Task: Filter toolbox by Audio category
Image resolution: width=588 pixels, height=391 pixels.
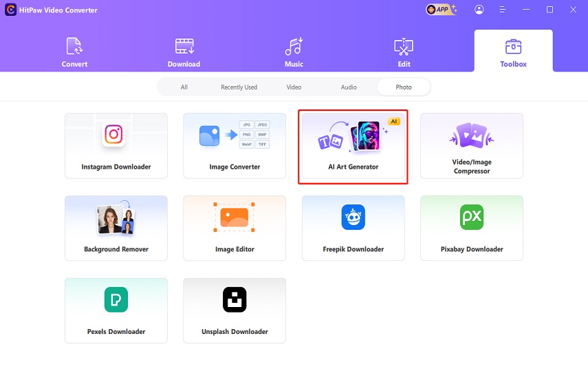Action: [349, 87]
